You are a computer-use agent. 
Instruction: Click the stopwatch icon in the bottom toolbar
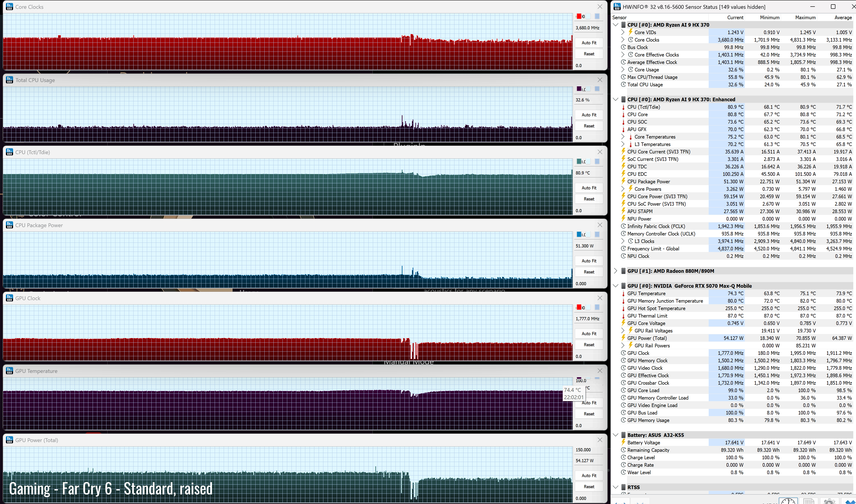788,501
